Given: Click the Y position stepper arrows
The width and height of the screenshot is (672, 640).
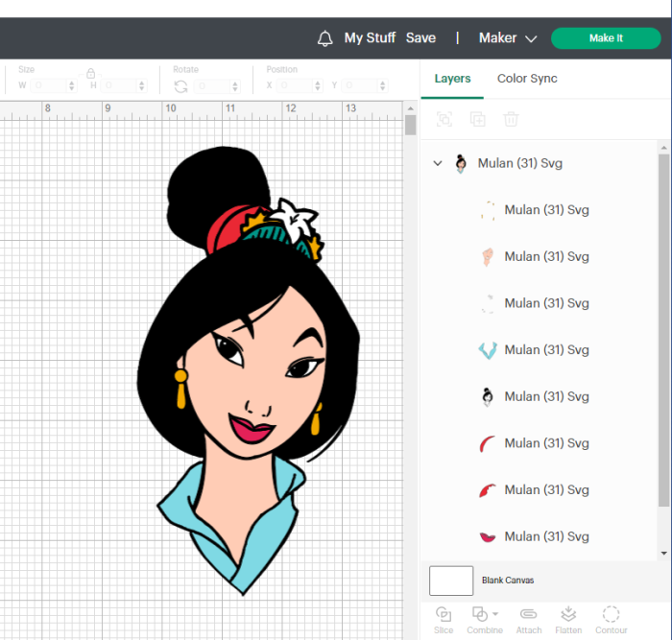Looking at the screenshot, I should [383, 85].
